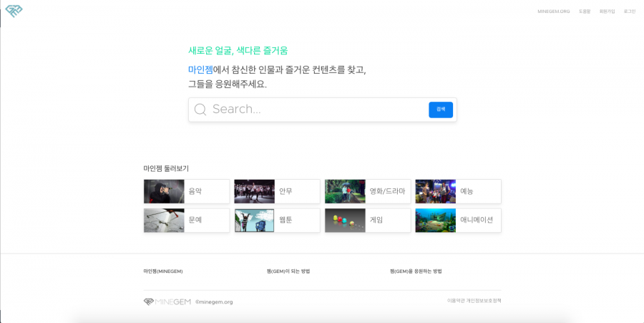Viewport: 644px width, 323px height.
Task: Open the 안무 category label
Action: pyautogui.click(x=286, y=191)
